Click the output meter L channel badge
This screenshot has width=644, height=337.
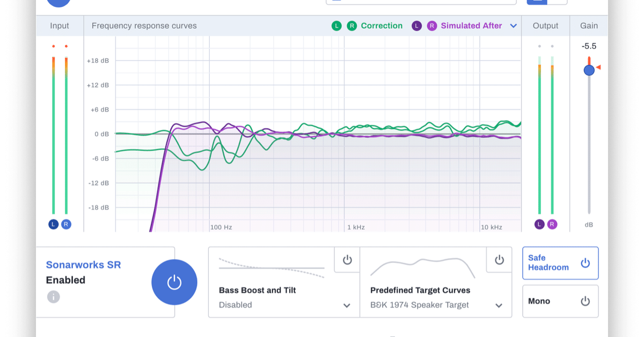(x=539, y=224)
